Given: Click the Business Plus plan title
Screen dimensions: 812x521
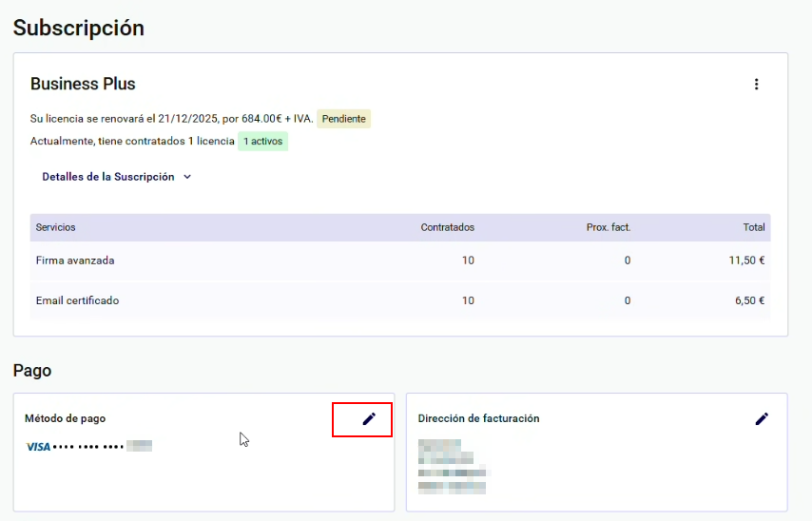Looking at the screenshot, I should coord(83,84).
